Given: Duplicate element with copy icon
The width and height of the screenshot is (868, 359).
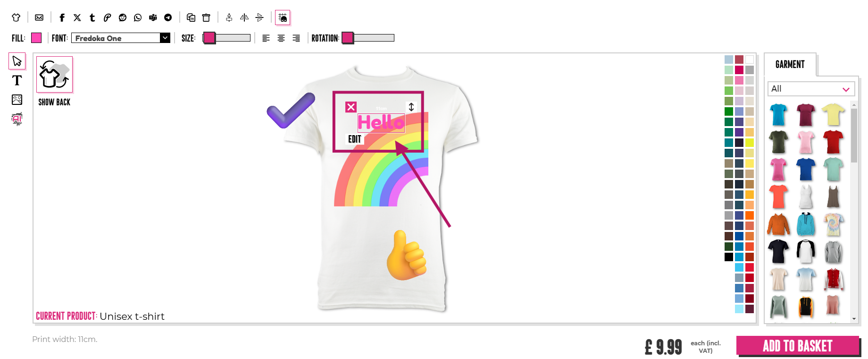Looking at the screenshot, I should tap(191, 17).
